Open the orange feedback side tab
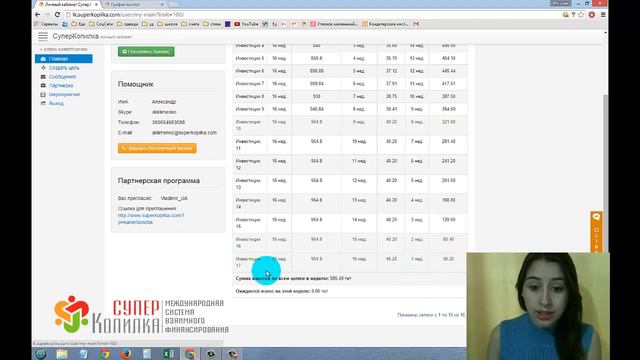This screenshot has height=360, width=640. click(596, 231)
